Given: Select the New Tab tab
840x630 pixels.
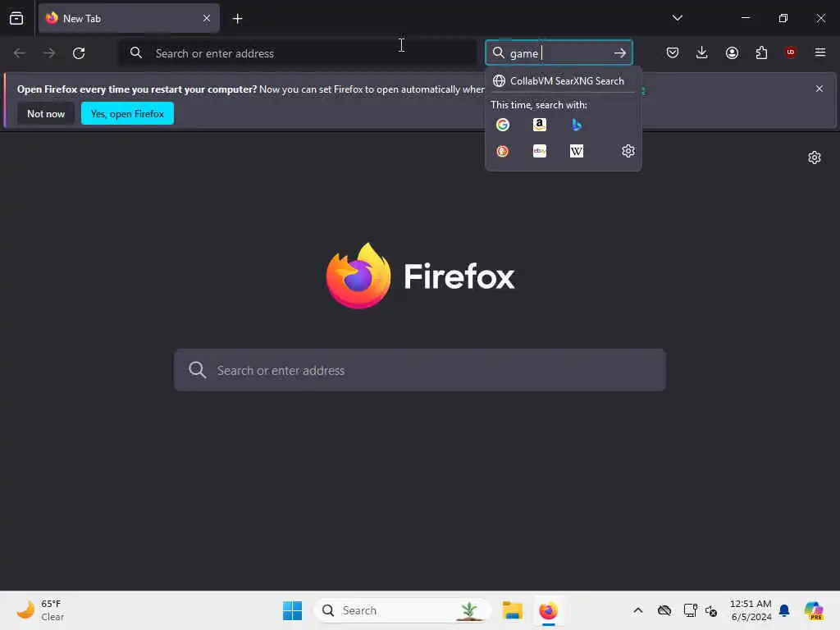Looking at the screenshot, I should point(129,18).
